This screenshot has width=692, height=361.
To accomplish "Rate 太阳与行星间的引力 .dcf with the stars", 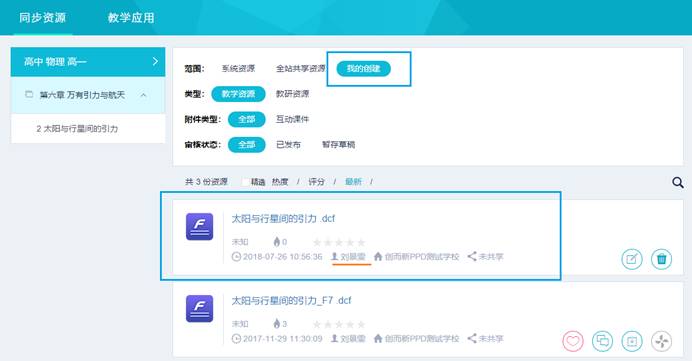I will click(339, 242).
